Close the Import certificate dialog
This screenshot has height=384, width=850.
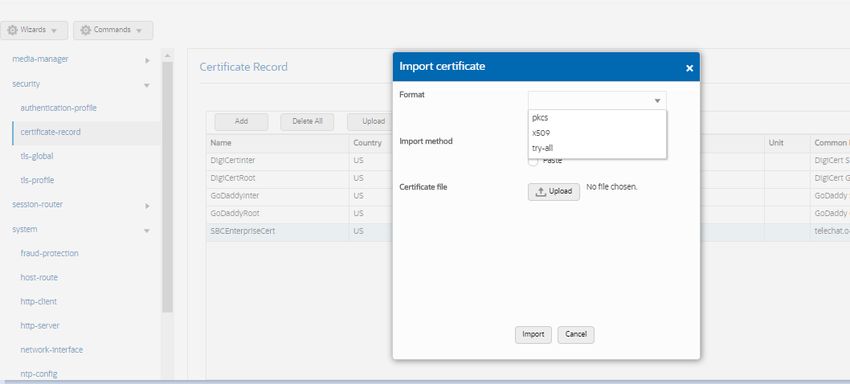pyautogui.click(x=689, y=68)
